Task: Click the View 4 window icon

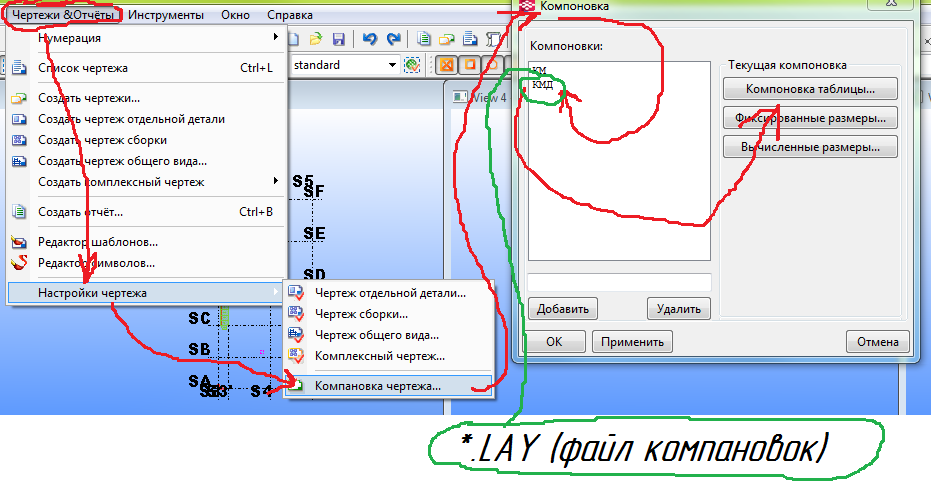Action: [460, 97]
